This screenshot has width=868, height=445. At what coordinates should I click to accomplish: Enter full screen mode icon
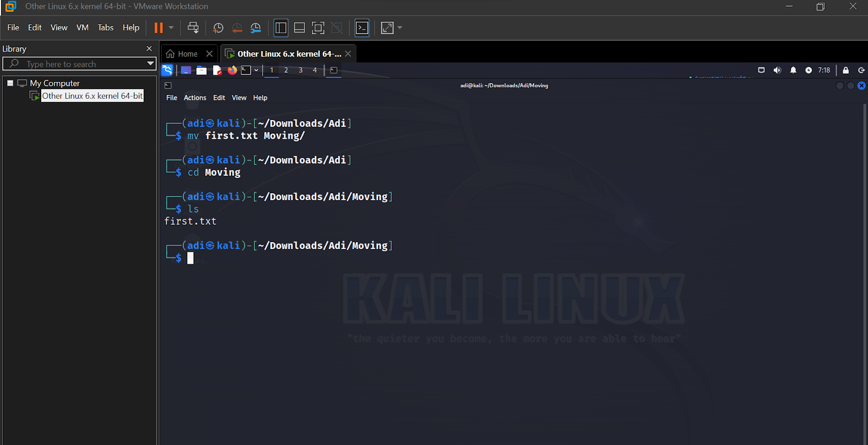click(x=318, y=28)
